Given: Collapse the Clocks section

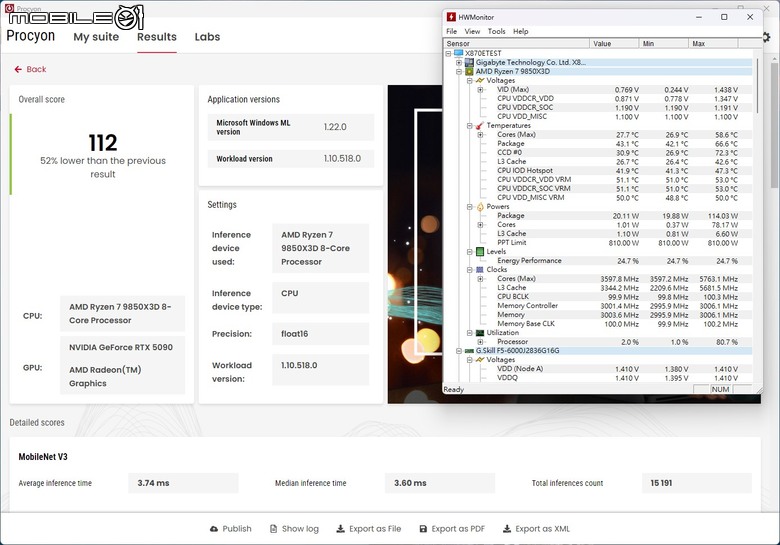Looking at the screenshot, I should 470,270.
